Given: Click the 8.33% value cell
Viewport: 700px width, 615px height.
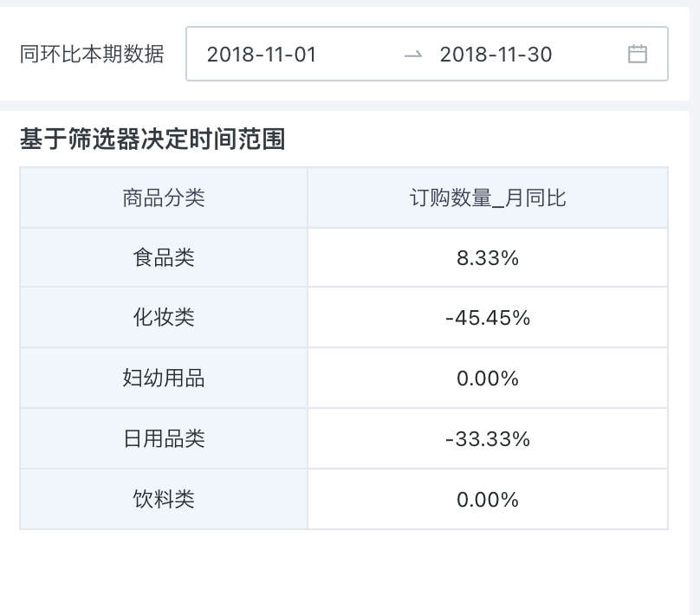Looking at the screenshot, I should (x=487, y=257).
